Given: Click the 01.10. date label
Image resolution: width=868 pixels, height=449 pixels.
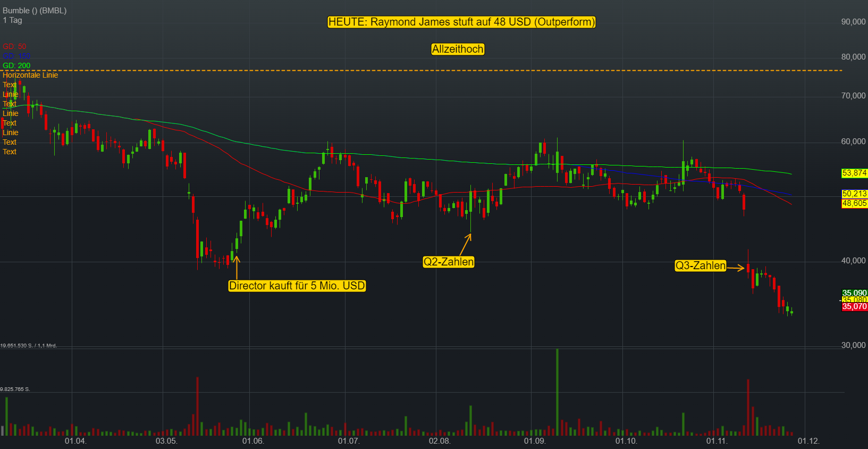Looking at the screenshot, I should pos(626,441).
